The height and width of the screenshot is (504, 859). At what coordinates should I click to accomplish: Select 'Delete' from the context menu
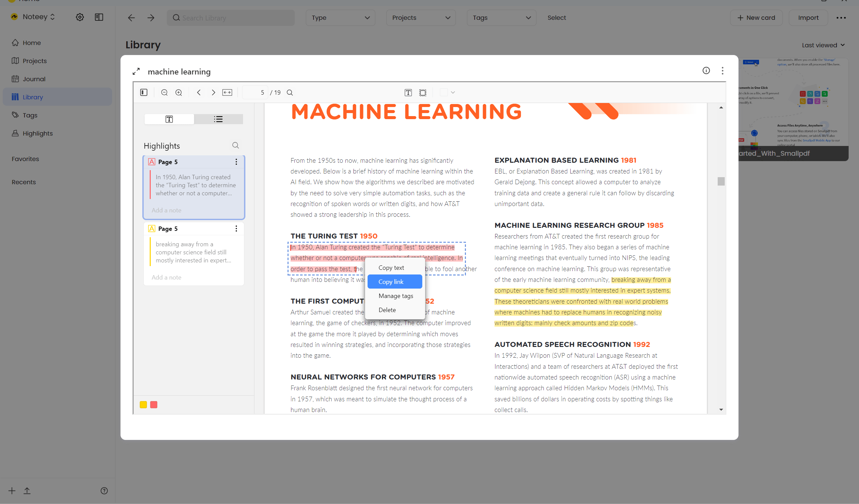tap(387, 310)
